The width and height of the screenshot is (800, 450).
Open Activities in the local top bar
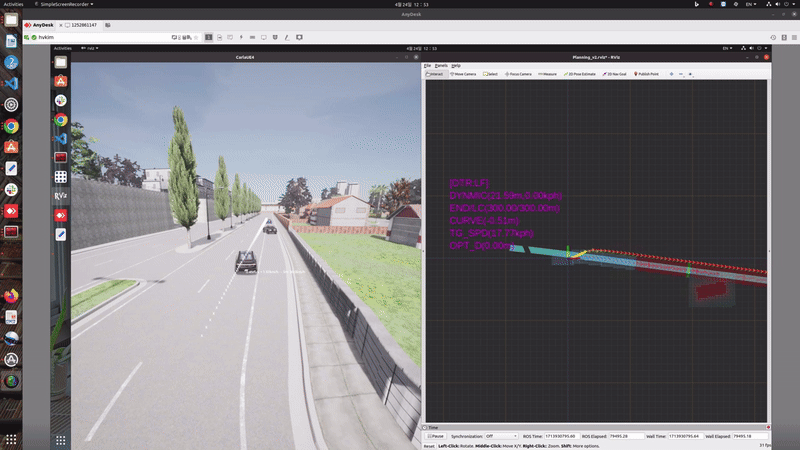tap(13, 4)
